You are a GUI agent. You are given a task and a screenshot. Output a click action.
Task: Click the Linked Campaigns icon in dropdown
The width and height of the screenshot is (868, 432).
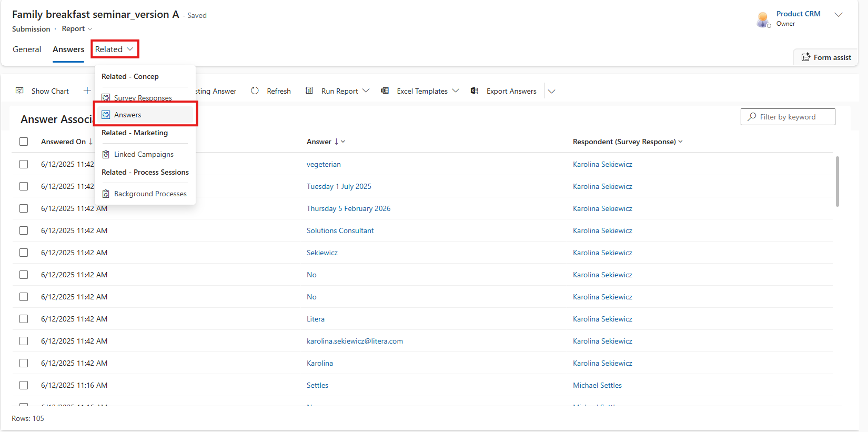tap(106, 154)
